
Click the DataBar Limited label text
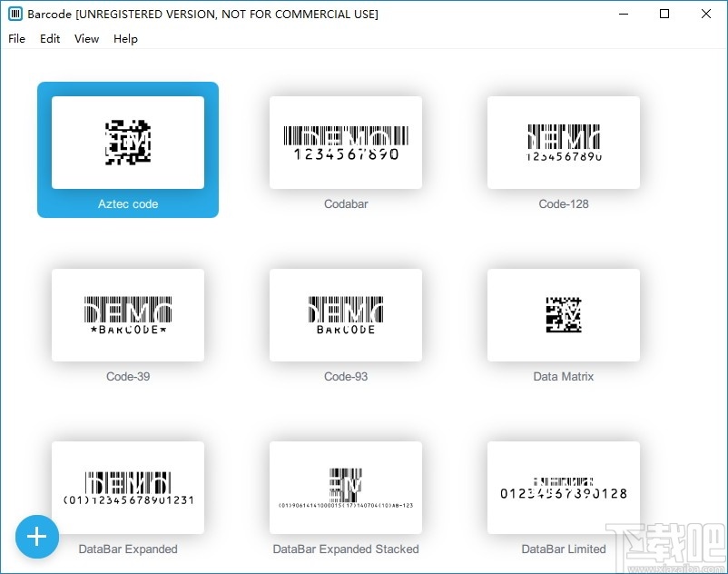coord(564,549)
